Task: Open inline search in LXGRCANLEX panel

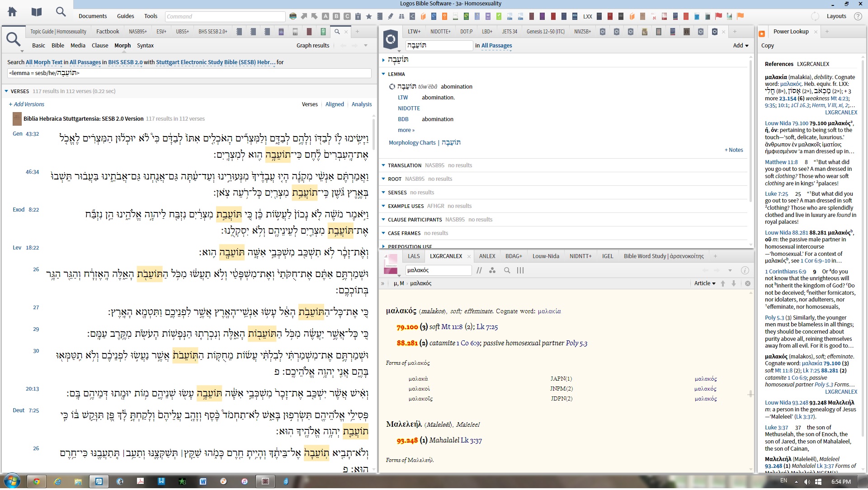Action: click(507, 271)
